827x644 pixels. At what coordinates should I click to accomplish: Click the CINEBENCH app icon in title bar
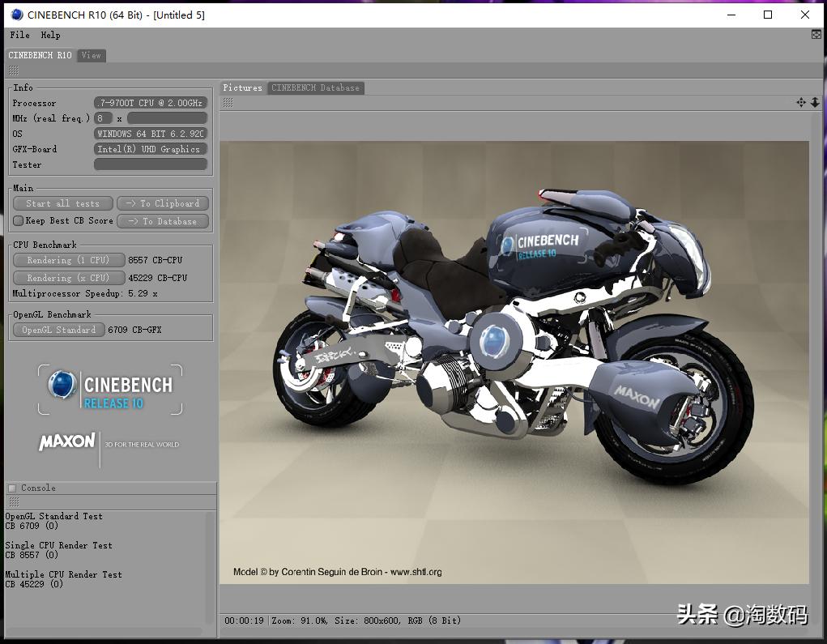pos(17,15)
